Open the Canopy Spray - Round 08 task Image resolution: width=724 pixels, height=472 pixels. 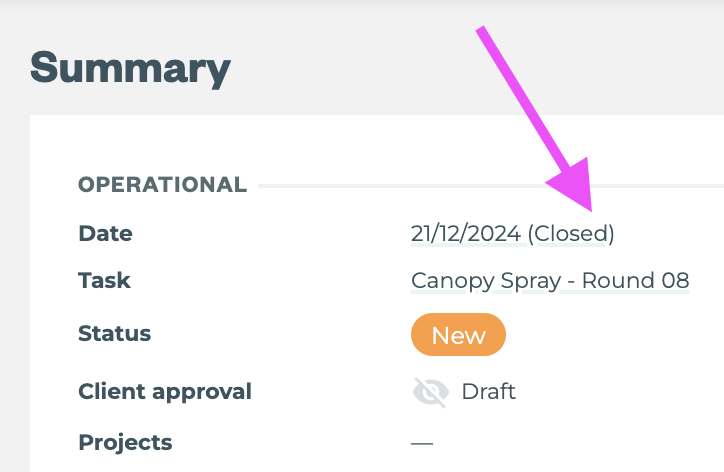(550, 280)
